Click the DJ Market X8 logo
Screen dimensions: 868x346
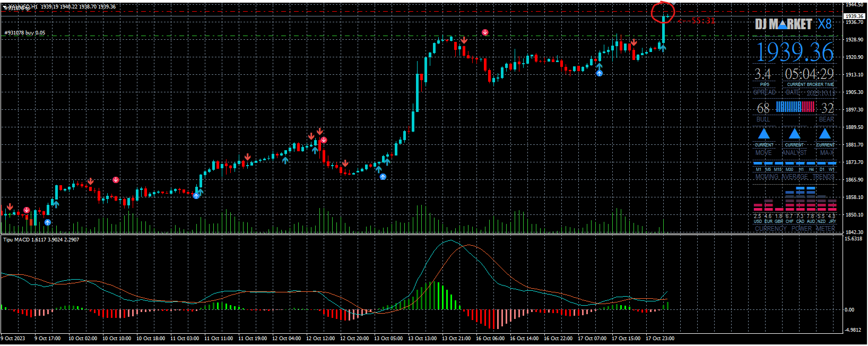(793, 24)
